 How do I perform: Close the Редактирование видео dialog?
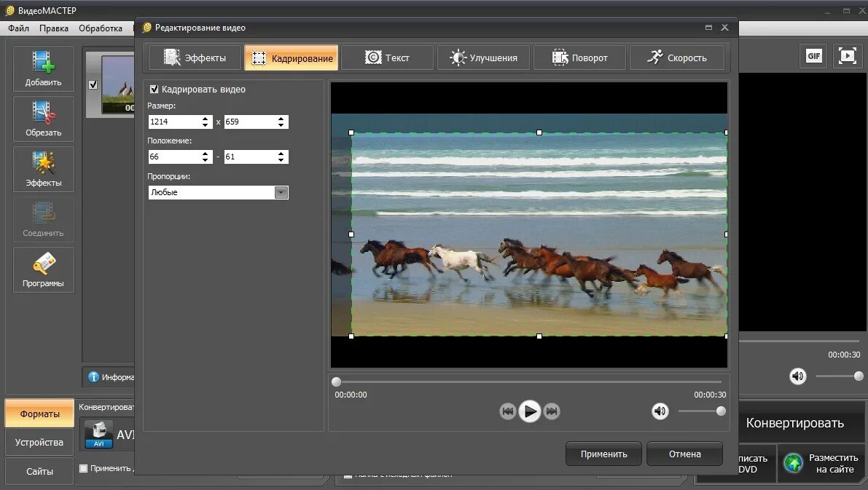pos(724,28)
